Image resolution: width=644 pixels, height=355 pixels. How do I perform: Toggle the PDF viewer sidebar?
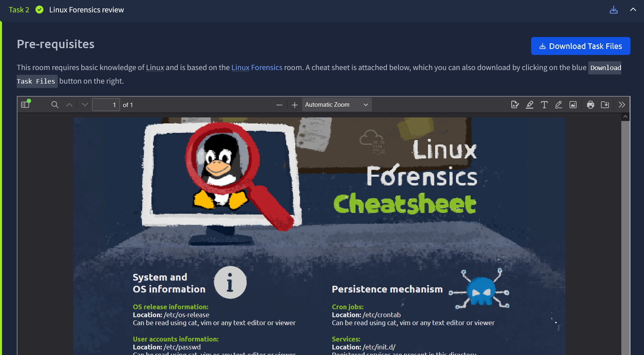[26, 105]
